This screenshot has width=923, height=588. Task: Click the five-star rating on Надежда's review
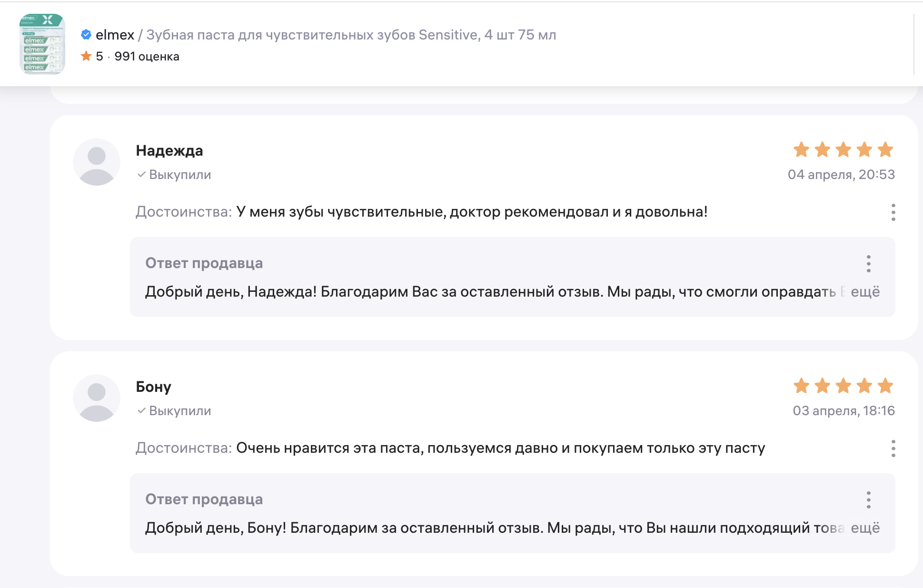(843, 149)
